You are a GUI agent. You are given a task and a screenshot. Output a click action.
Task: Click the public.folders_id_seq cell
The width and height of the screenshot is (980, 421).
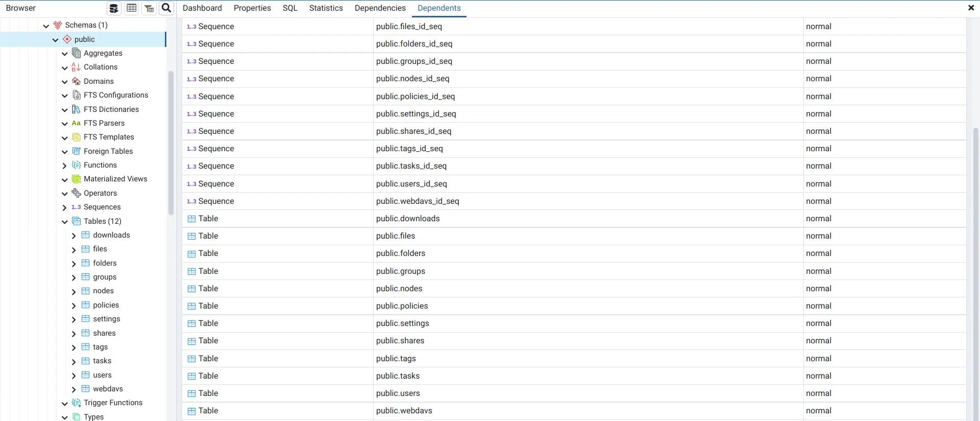(x=588, y=44)
